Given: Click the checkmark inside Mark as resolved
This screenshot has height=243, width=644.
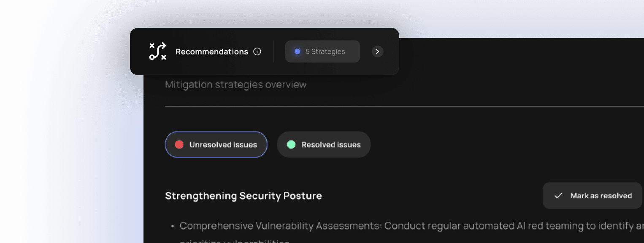Looking at the screenshot, I should pos(558,195).
